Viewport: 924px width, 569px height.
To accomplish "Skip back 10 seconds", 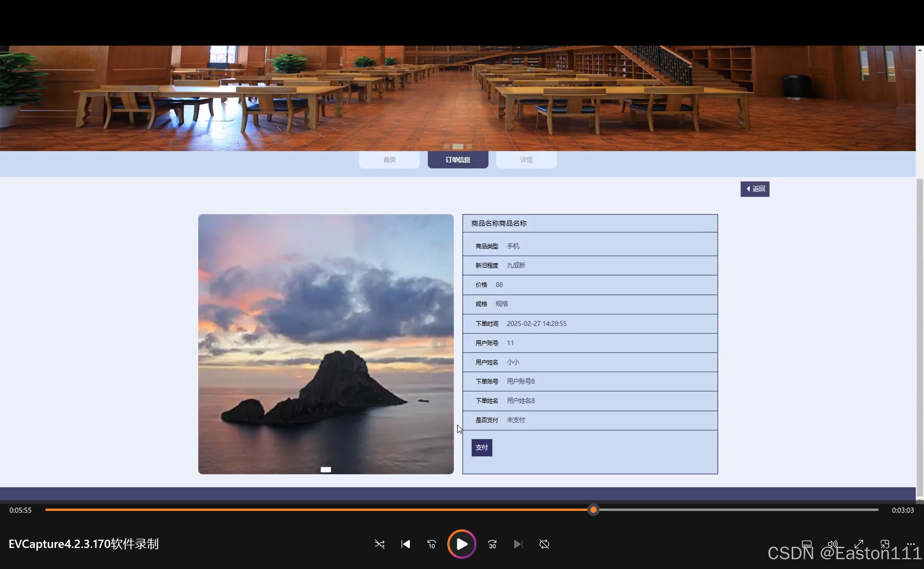I will pyautogui.click(x=432, y=544).
